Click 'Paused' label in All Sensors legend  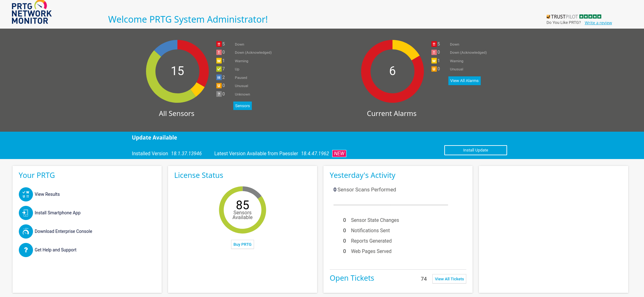241,78
